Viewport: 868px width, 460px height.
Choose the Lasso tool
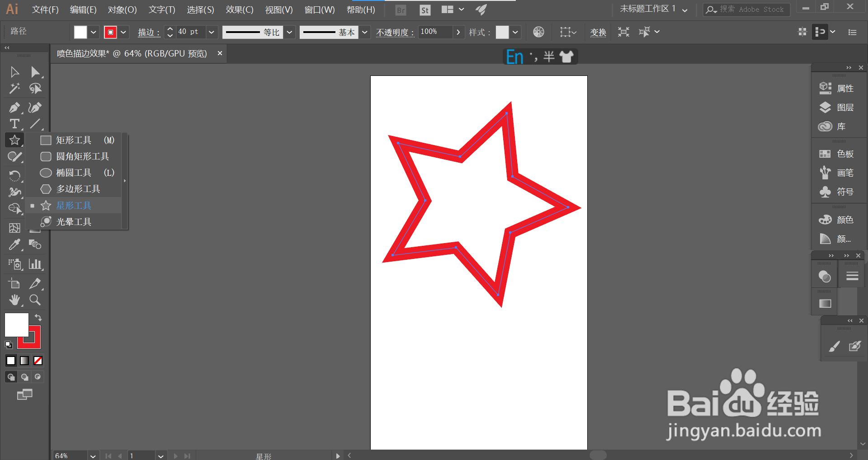pos(35,89)
